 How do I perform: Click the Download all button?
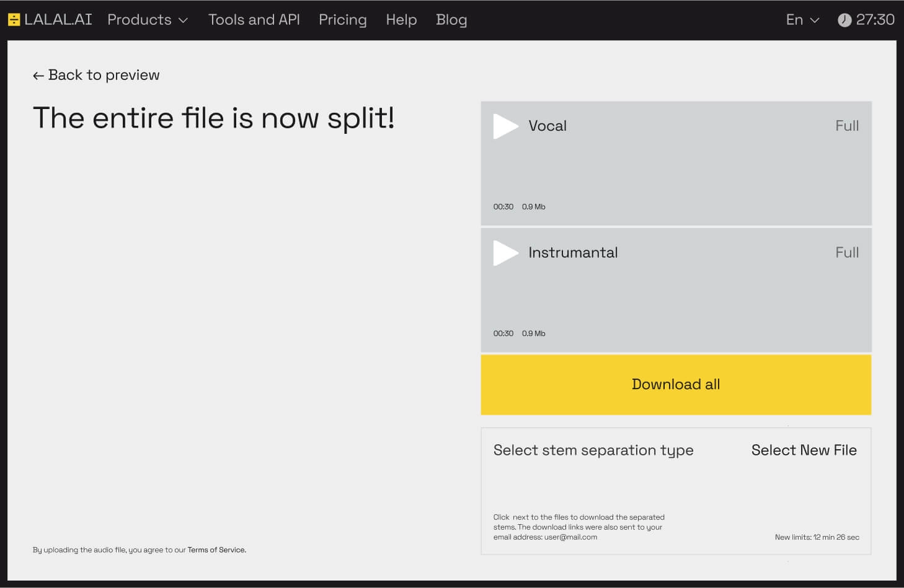(676, 384)
